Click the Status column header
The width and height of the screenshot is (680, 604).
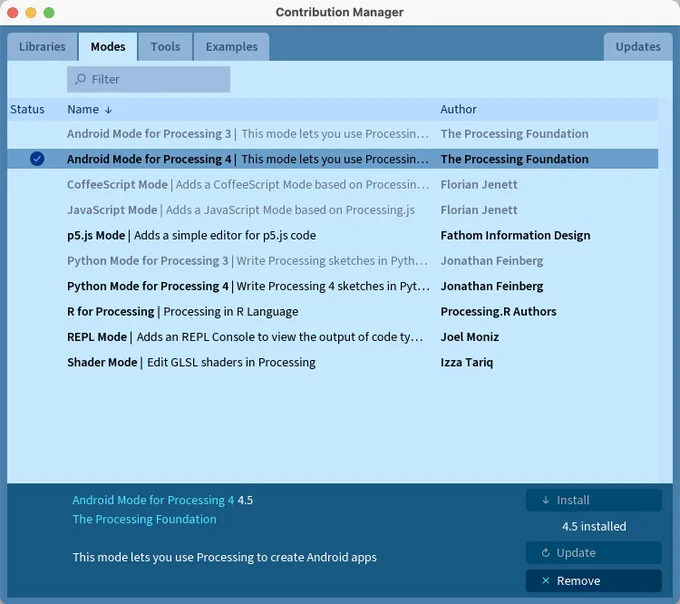pos(27,109)
